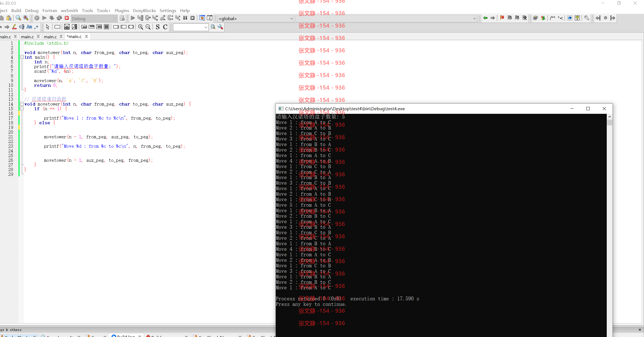The image size is (644, 337).
Task: Click the Build and run icon
Action: pos(52,18)
